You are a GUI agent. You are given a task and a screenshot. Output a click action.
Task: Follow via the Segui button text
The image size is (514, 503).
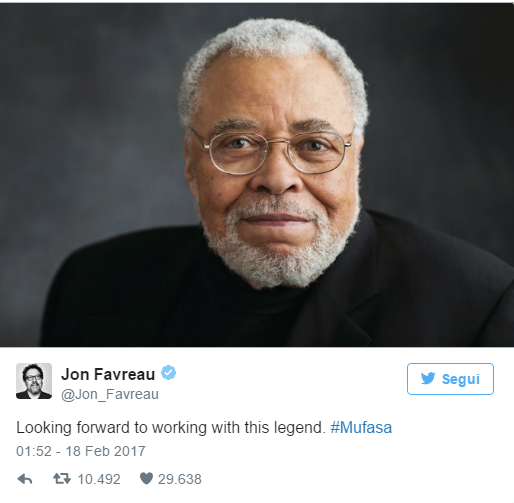461,379
